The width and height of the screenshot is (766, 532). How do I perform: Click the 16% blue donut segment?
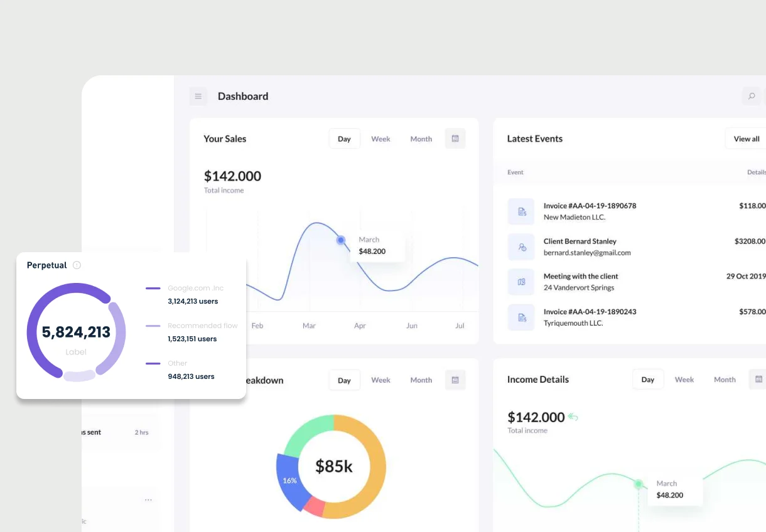(x=290, y=481)
